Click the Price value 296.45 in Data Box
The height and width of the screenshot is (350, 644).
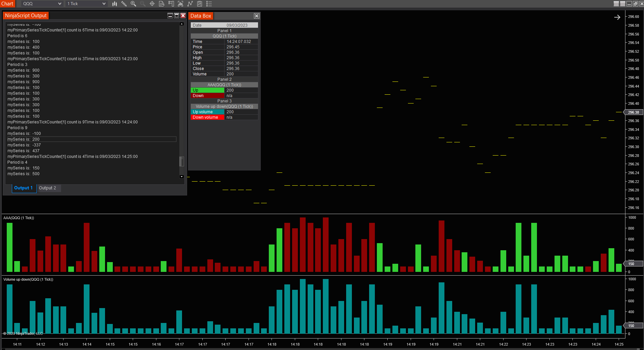coord(233,47)
